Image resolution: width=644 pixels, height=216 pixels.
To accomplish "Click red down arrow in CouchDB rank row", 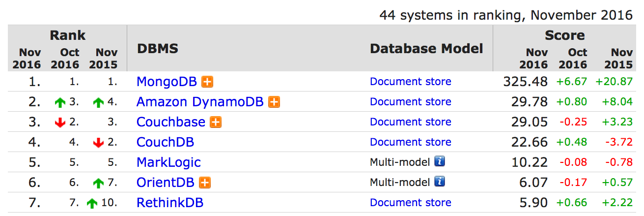I will coord(99,143).
